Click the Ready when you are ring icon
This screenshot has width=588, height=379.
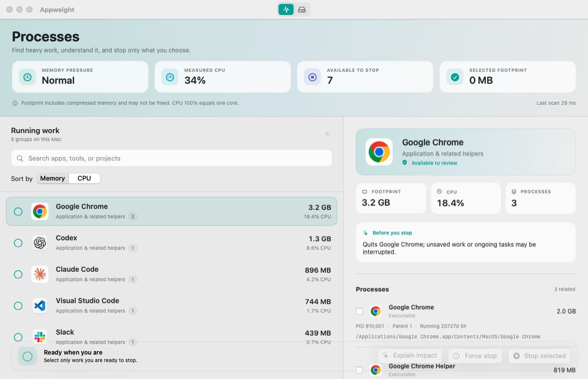(x=27, y=356)
